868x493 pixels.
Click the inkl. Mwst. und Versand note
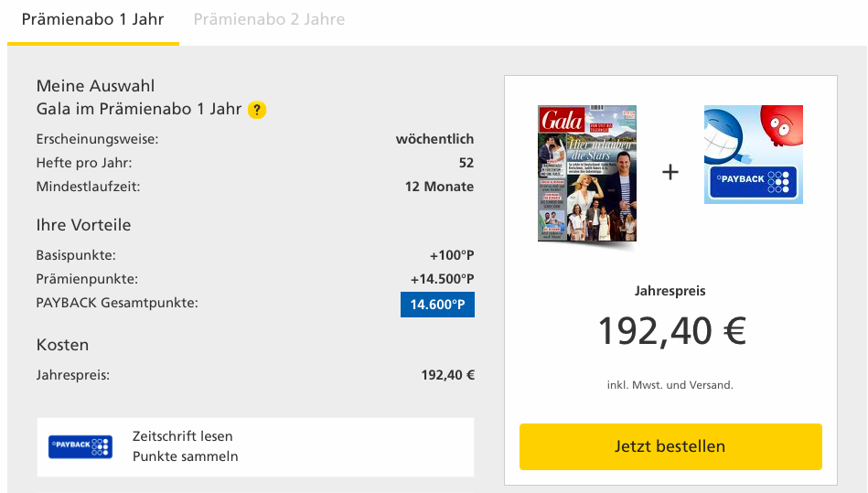pyautogui.click(x=670, y=385)
